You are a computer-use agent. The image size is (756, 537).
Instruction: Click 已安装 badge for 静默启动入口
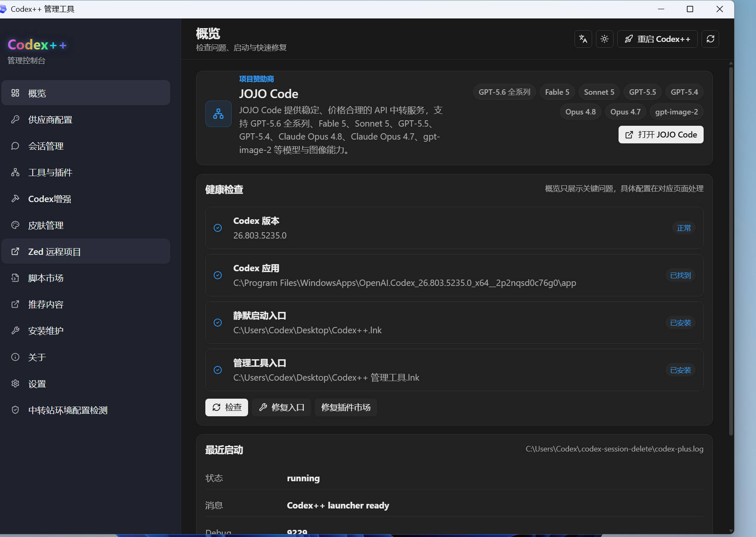click(x=681, y=322)
